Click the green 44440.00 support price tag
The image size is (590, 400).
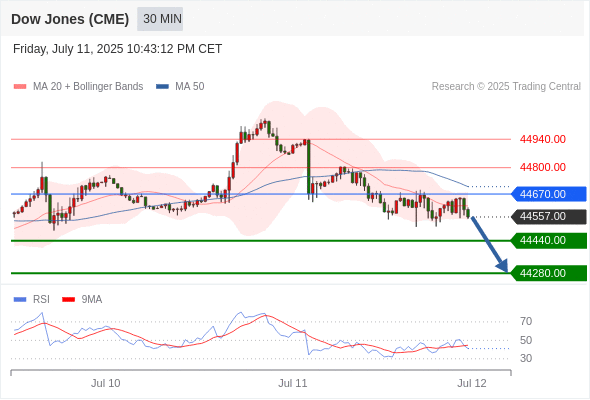click(549, 240)
